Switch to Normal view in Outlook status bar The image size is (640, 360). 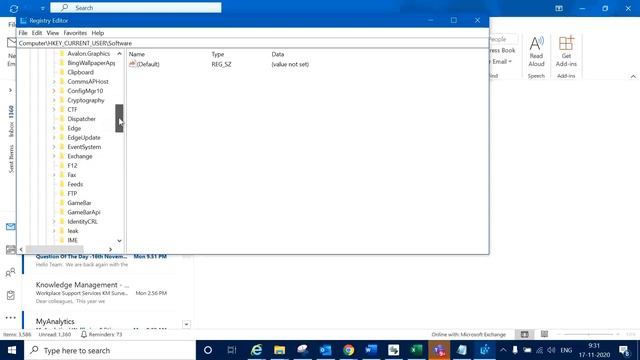tap(524, 334)
